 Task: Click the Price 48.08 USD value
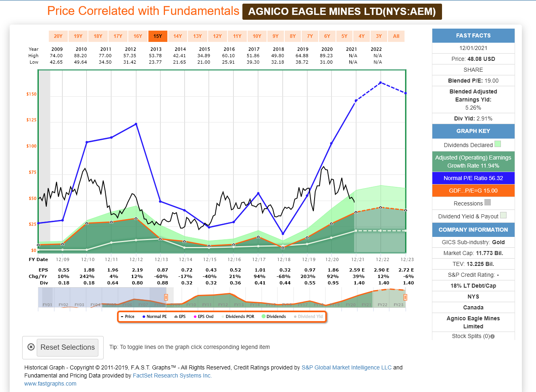[x=481, y=59]
